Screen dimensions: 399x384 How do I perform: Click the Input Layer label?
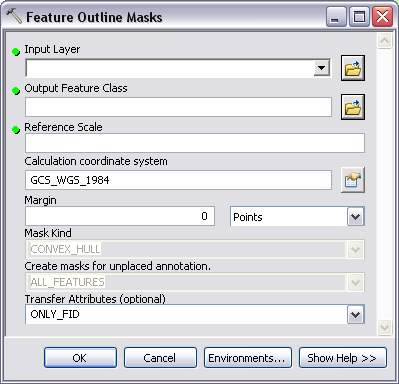[52, 50]
